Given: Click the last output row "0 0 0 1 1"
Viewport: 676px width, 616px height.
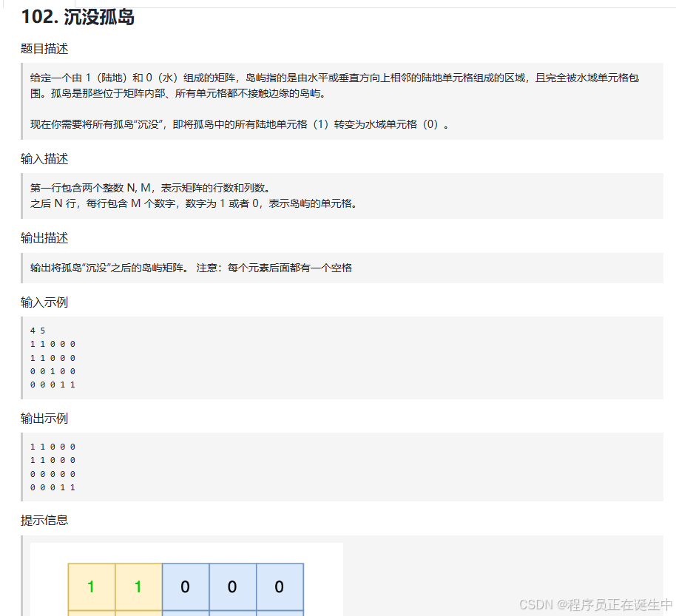Looking at the screenshot, I should coord(53,487).
